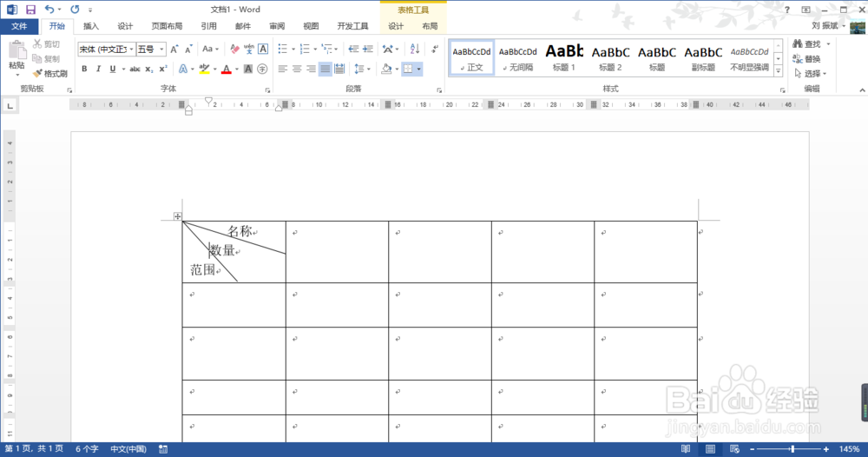This screenshot has width=868, height=457.
Task: Apply the 标题 1 style
Action: point(564,57)
